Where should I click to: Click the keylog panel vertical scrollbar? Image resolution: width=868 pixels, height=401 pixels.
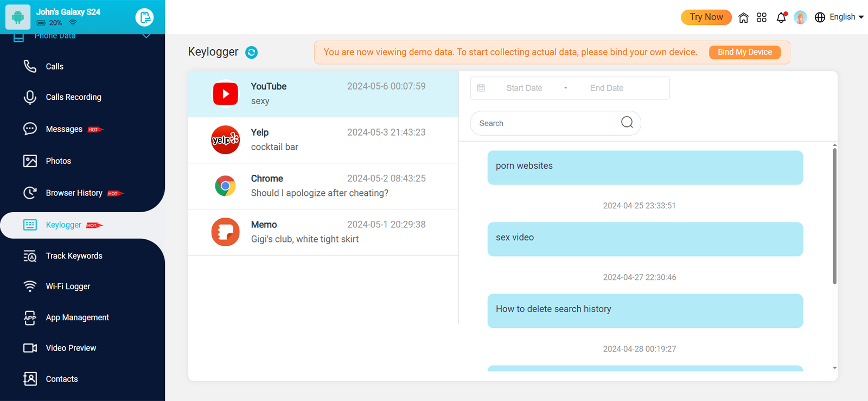(x=834, y=217)
